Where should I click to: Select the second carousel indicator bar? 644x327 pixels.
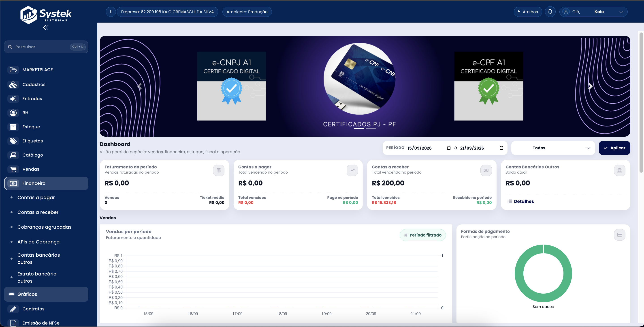tap(371, 128)
